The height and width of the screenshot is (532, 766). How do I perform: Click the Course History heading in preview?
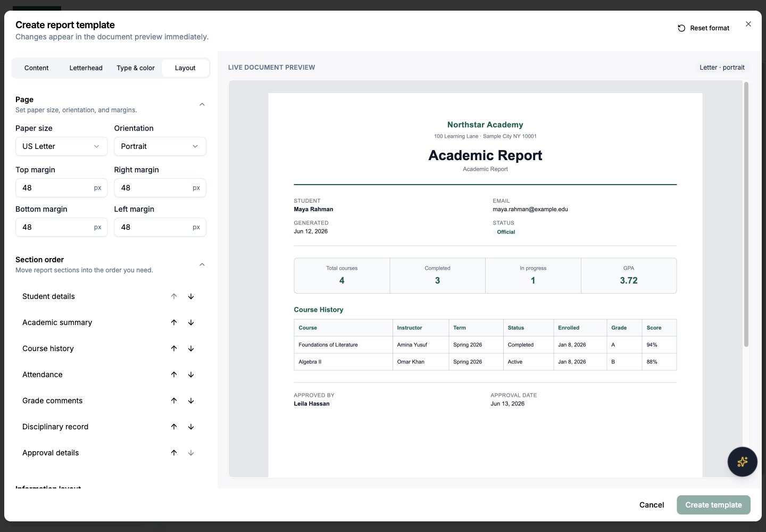pos(319,310)
